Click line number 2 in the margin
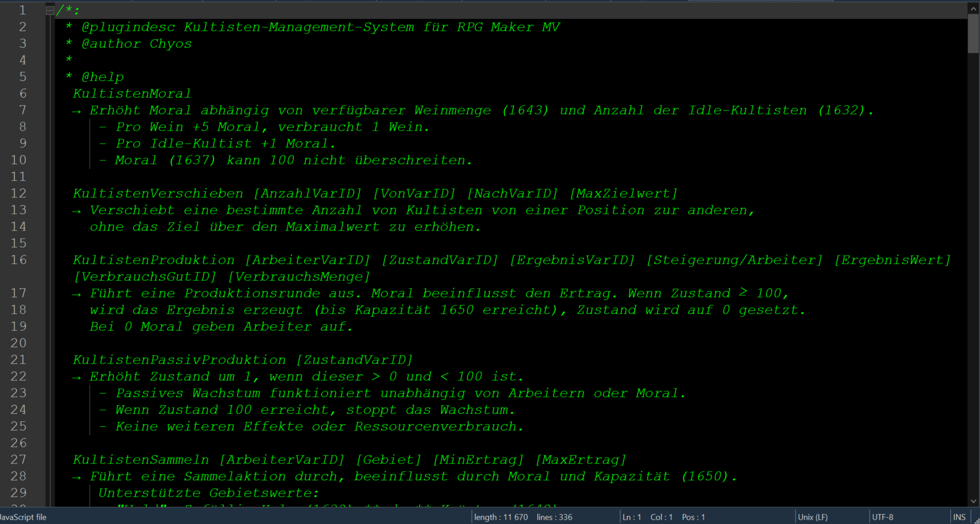980x524 pixels. pyautogui.click(x=23, y=27)
